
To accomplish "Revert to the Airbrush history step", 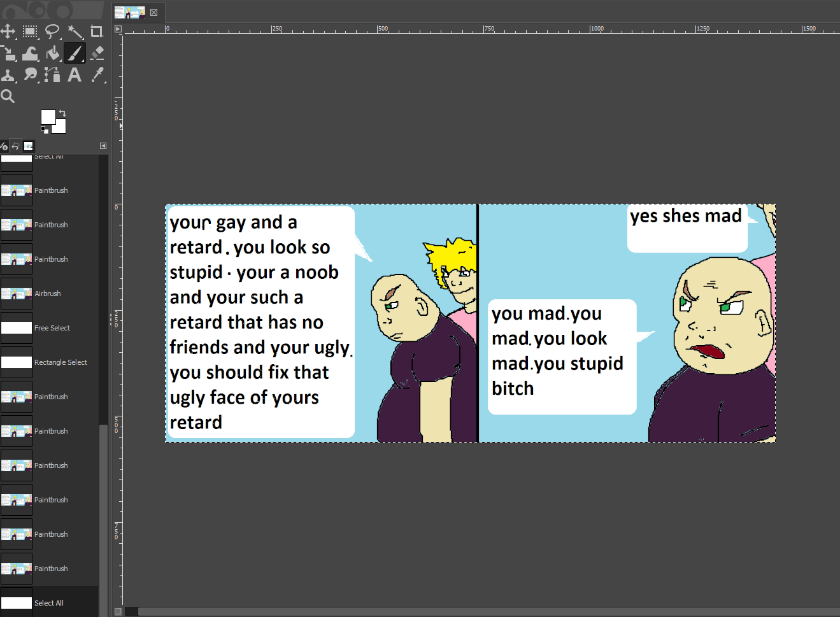I will [48, 294].
